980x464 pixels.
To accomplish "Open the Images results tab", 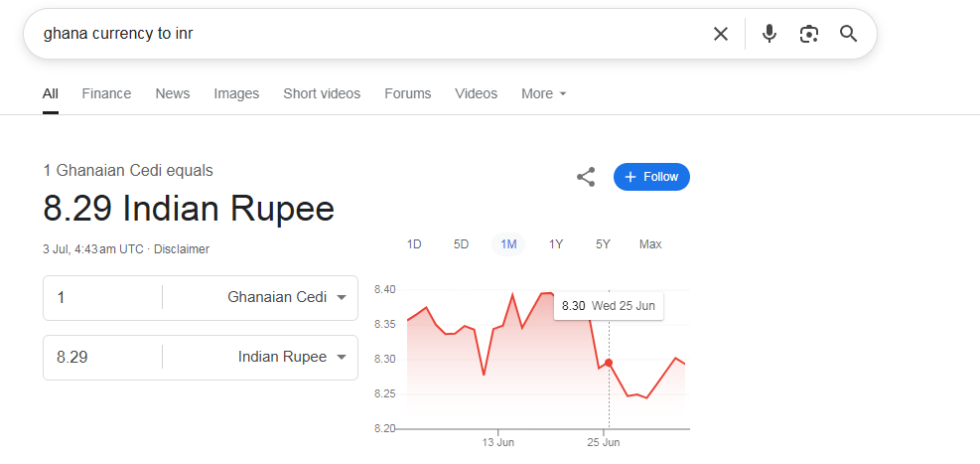I will pyautogui.click(x=236, y=93).
